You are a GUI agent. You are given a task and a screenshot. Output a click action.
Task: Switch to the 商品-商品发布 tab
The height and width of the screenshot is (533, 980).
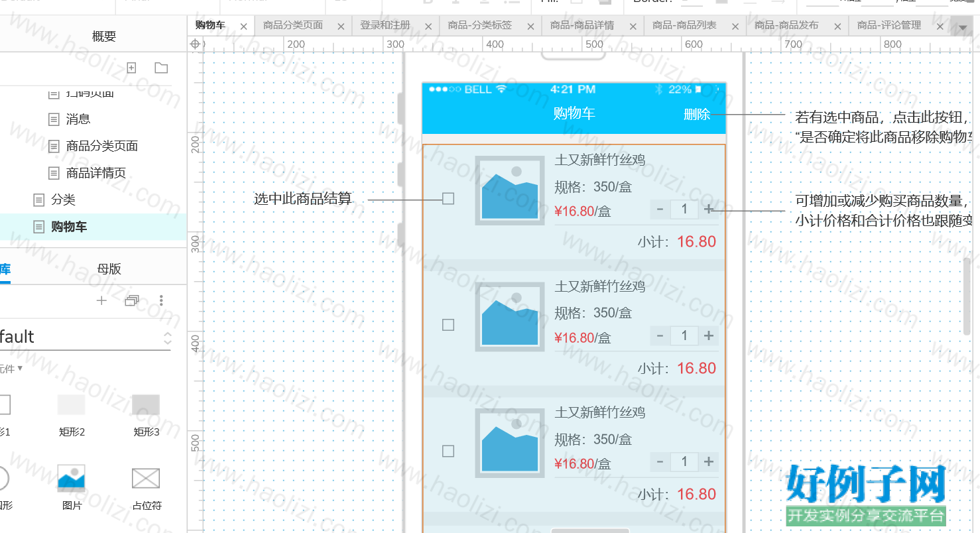tap(786, 26)
